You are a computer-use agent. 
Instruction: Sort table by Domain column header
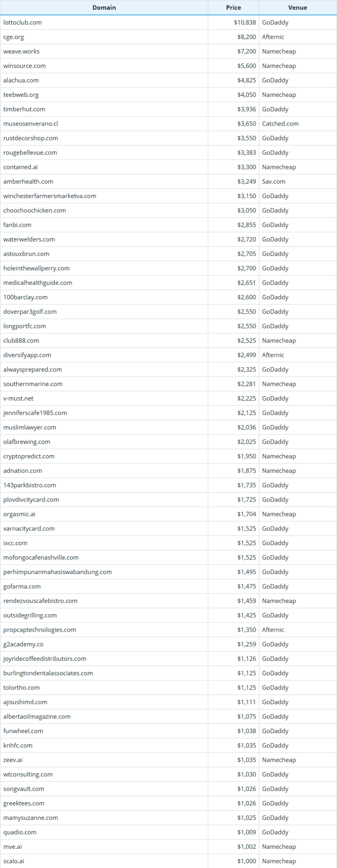point(104,8)
